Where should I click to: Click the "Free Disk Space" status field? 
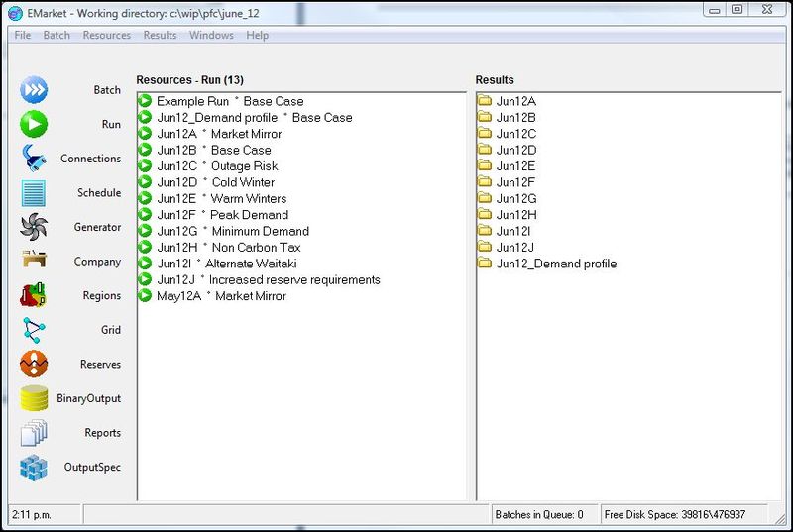(x=683, y=515)
